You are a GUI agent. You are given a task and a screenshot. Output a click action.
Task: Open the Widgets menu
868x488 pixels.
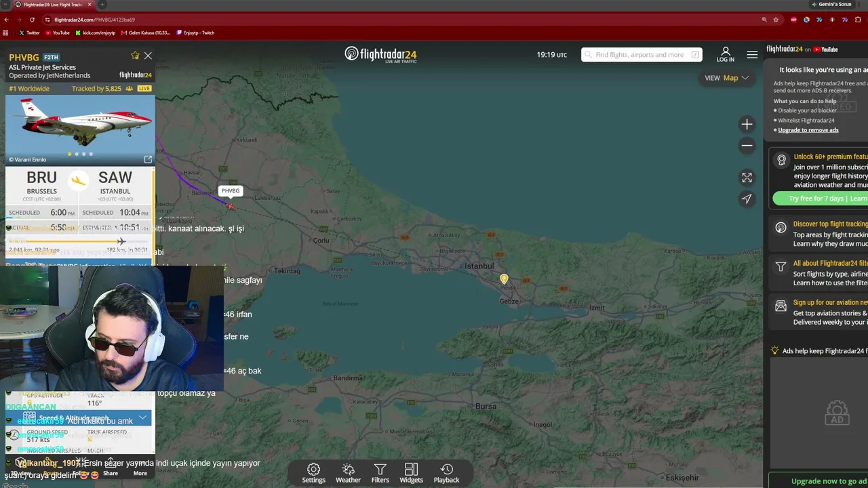pyautogui.click(x=411, y=473)
